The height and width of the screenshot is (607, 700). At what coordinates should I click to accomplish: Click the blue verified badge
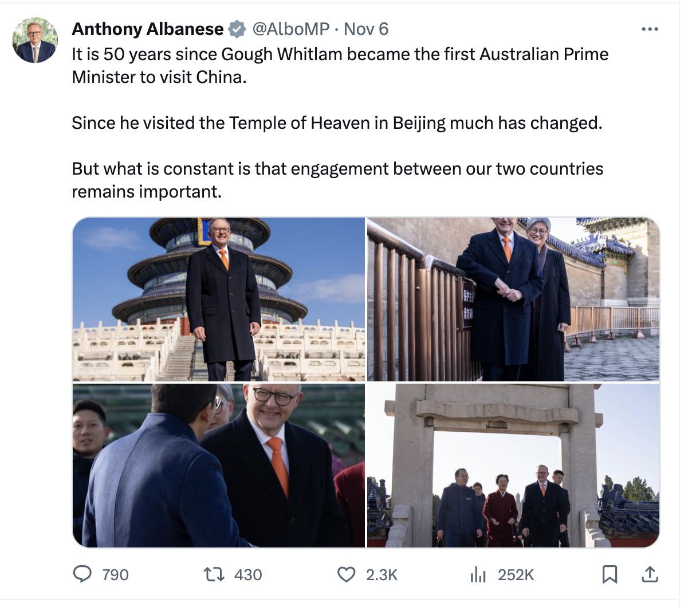pos(237,29)
